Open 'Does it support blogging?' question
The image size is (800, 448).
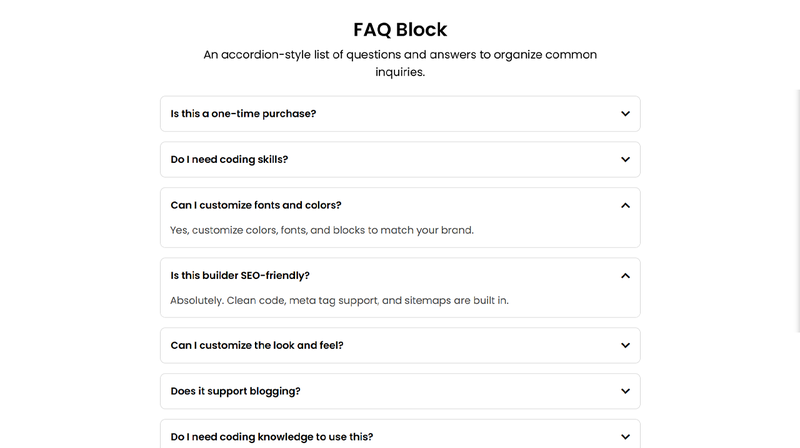click(235, 391)
